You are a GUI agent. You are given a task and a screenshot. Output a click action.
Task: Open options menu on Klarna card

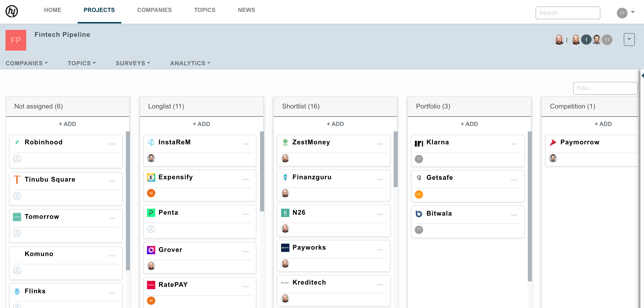514,144
